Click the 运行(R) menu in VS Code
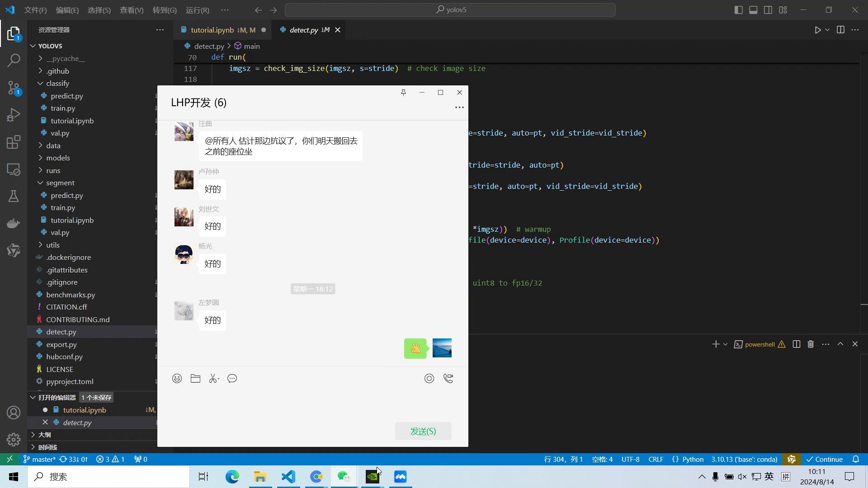Image resolution: width=868 pixels, height=488 pixels. click(x=198, y=10)
